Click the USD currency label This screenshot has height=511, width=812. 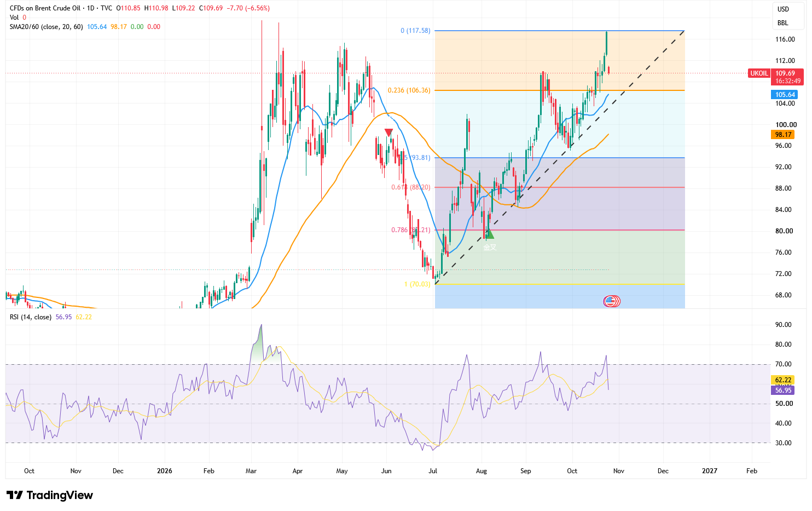click(x=784, y=9)
